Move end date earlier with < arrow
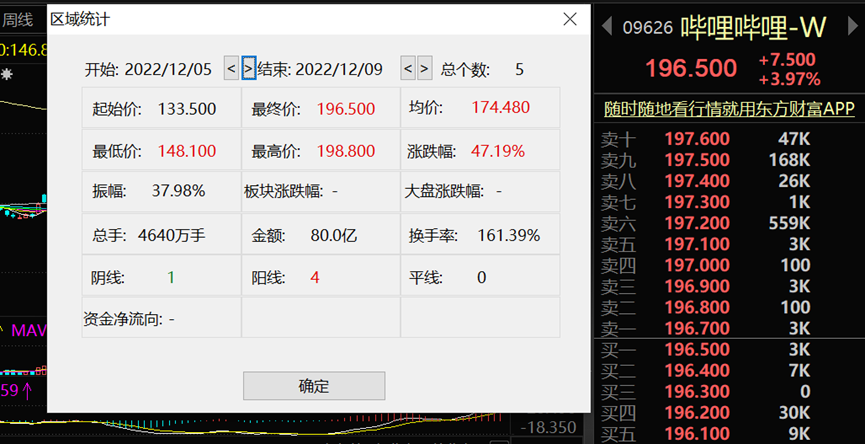The width and height of the screenshot is (865, 444). point(408,68)
